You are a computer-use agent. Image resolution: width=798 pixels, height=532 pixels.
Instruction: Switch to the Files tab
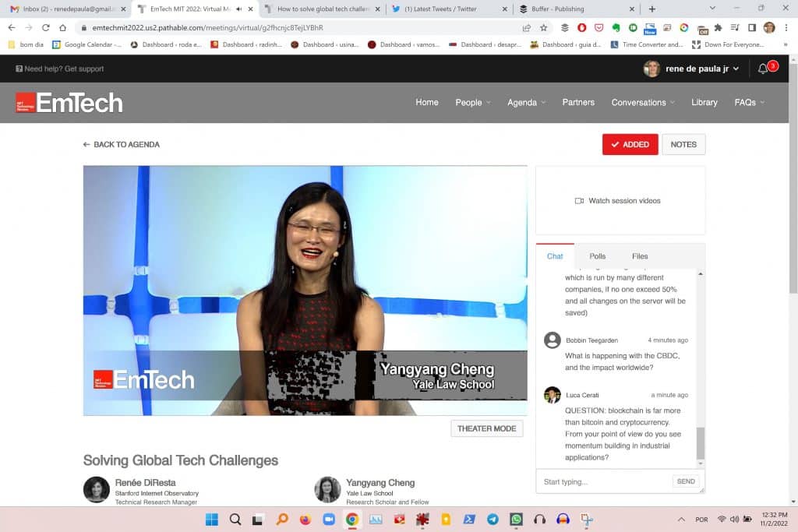pos(640,256)
